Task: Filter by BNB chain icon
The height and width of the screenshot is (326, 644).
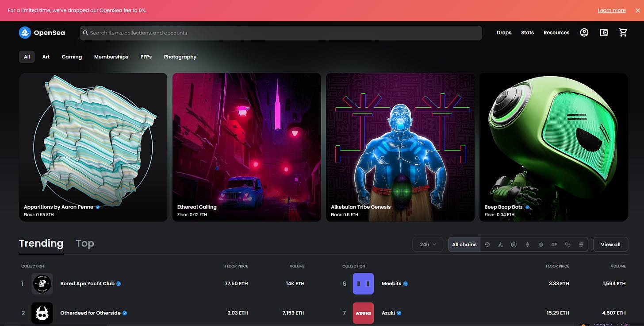Action: click(x=514, y=244)
